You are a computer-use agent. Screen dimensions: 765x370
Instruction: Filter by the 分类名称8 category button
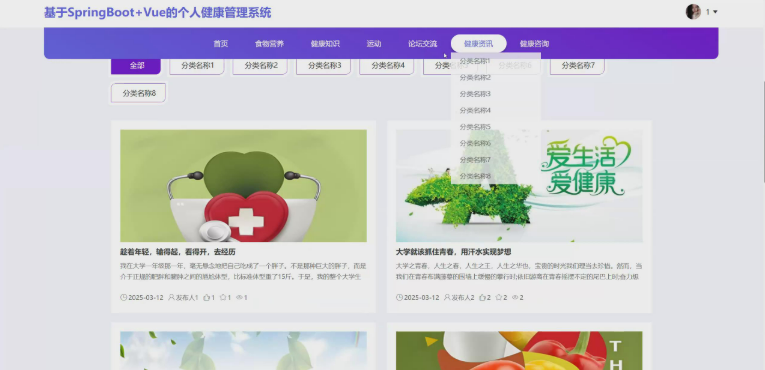[139, 93]
